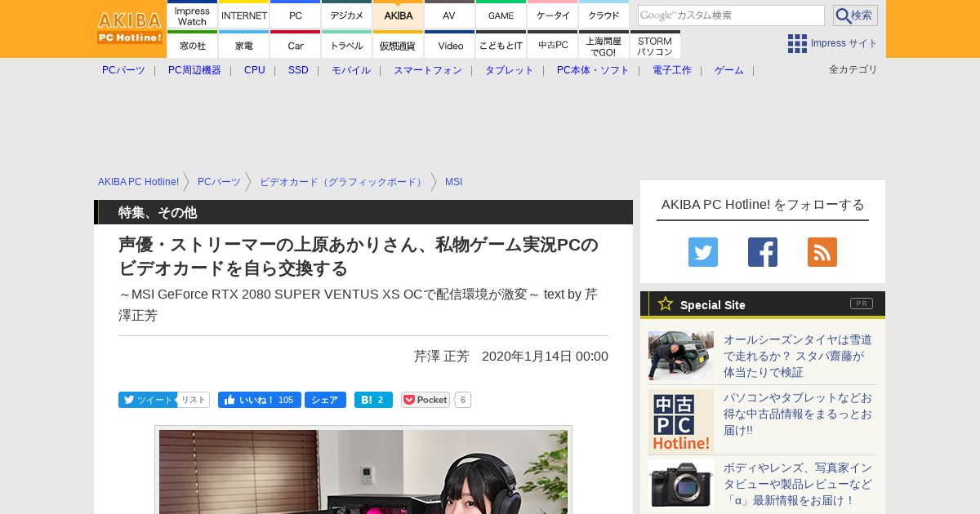Screen dimensions: 980x514
Task: Click the PCパーツ breadcrumb
Action: coord(219,182)
